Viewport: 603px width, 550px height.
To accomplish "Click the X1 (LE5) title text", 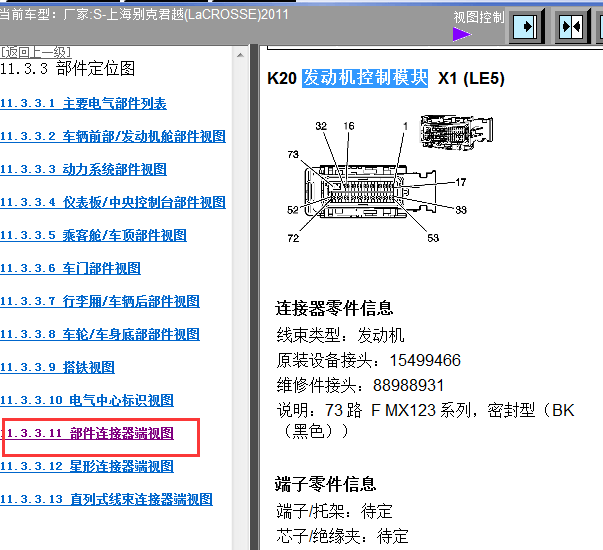I will (471, 78).
